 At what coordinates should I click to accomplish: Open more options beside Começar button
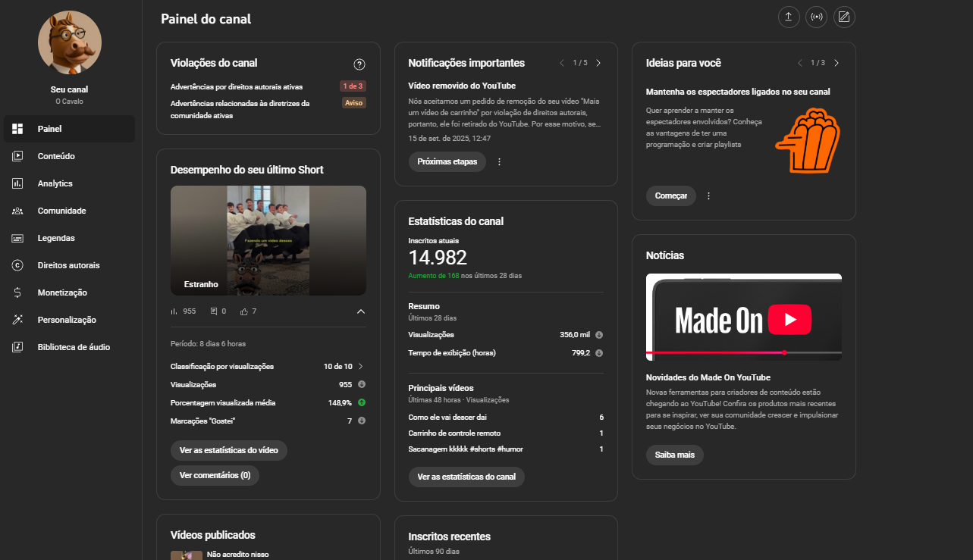708,196
